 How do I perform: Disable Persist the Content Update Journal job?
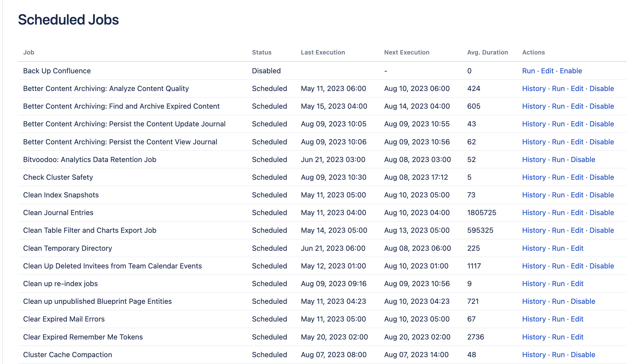click(x=602, y=124)
